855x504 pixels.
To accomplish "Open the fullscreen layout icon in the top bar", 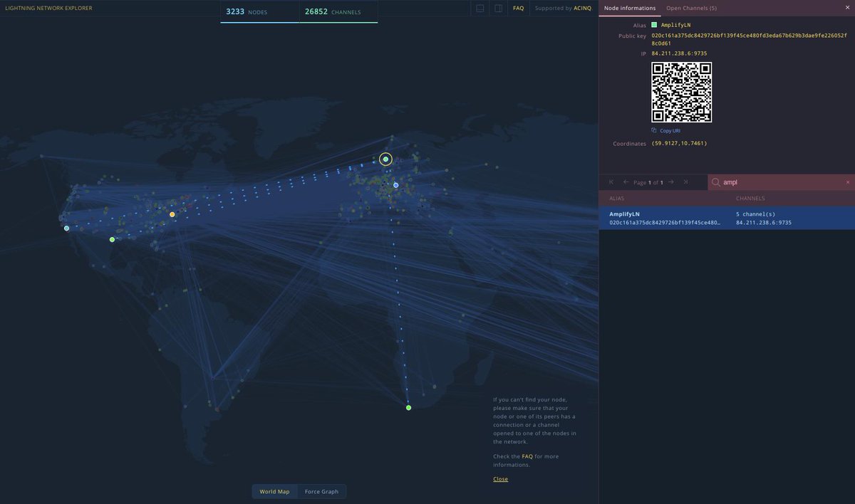I will tap(480, 8).
